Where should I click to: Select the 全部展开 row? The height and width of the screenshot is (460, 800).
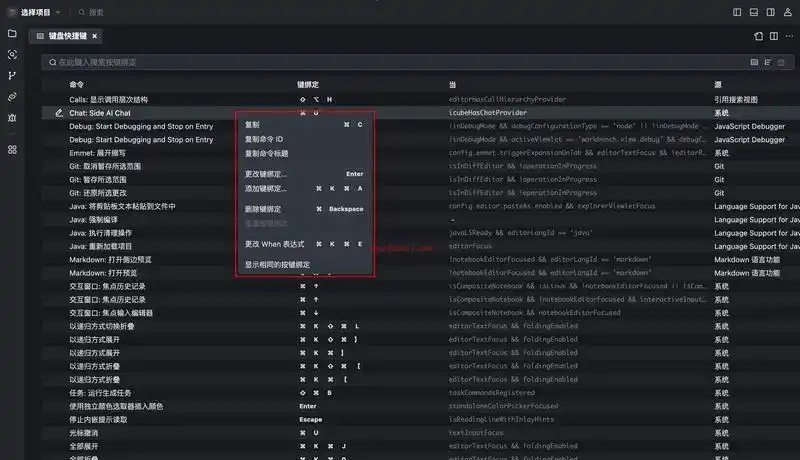click(421, 446)
